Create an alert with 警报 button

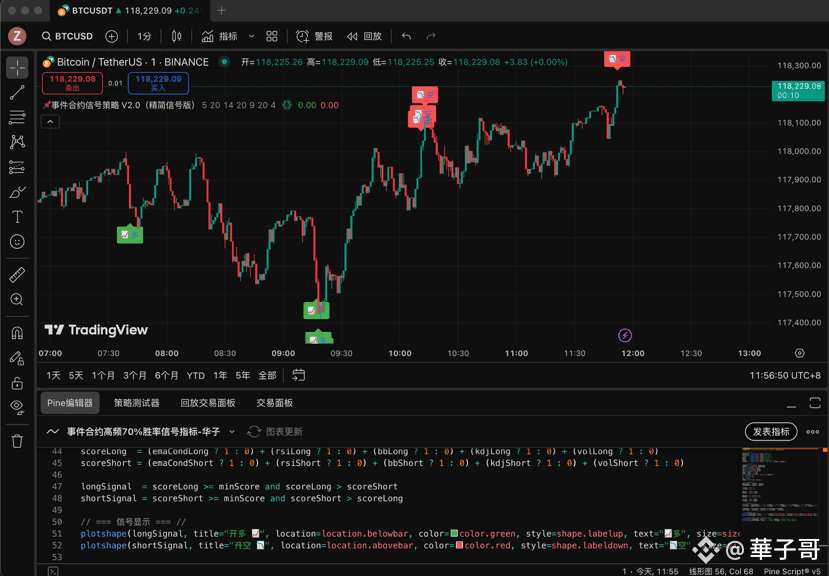(x=314, y=36)
